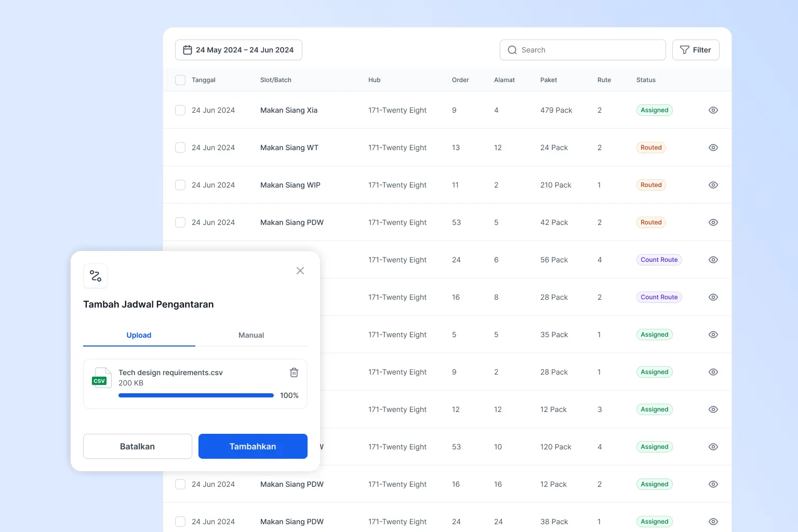The width and height of the screenshot is (798, 532).
Task: Click the 100% upload progress bar
Action: 196,395
